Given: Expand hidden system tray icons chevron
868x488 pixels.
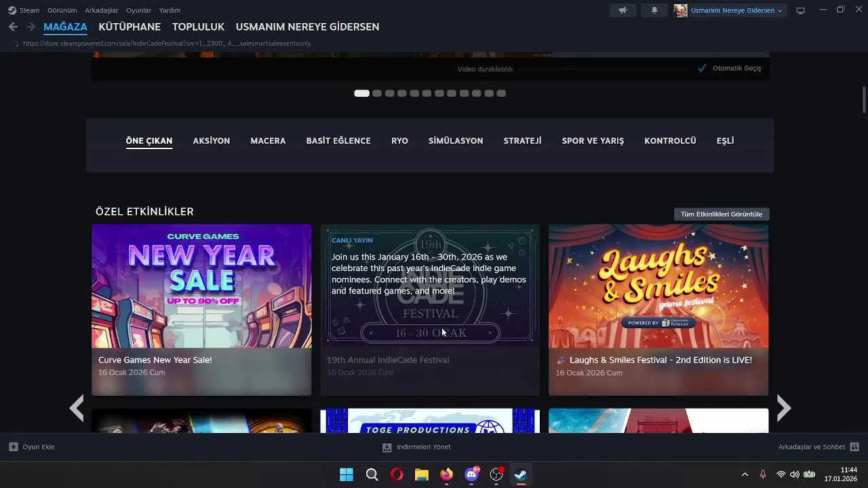Looking at the screenshot, I should (745, 474).
